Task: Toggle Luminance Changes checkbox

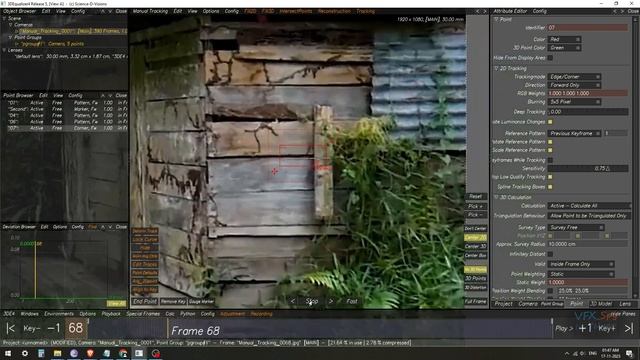Action: [x=550, y=122]
